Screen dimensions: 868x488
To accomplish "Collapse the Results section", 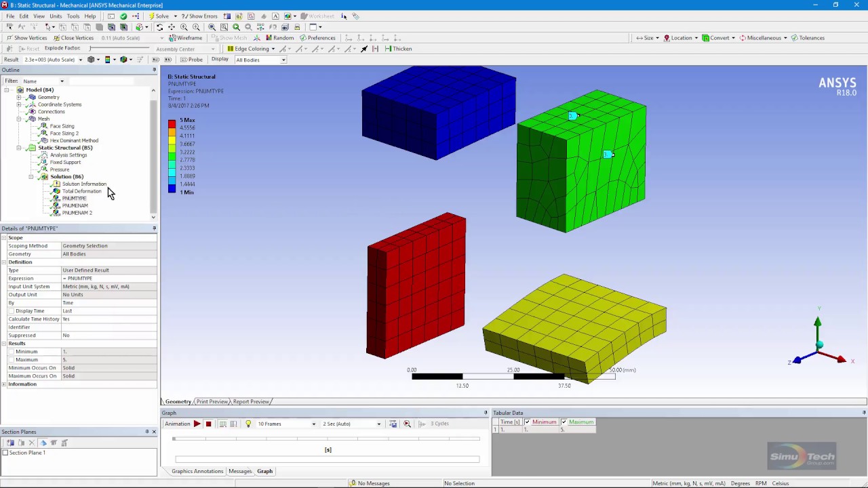I will (x=4, y=344).
